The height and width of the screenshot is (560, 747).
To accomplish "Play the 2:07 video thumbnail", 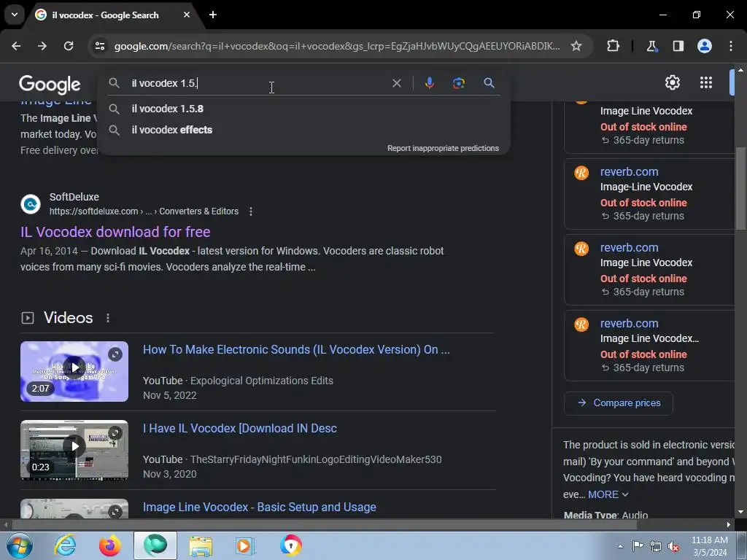I will [74, 371].
